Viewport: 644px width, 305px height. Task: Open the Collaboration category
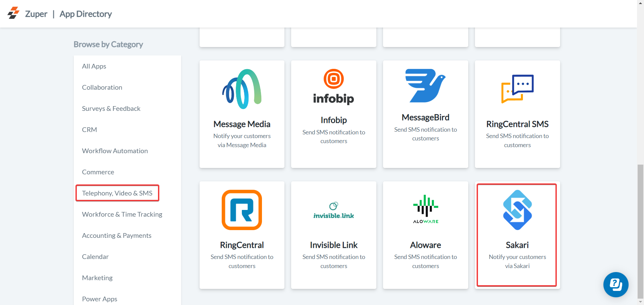[102, 87]
